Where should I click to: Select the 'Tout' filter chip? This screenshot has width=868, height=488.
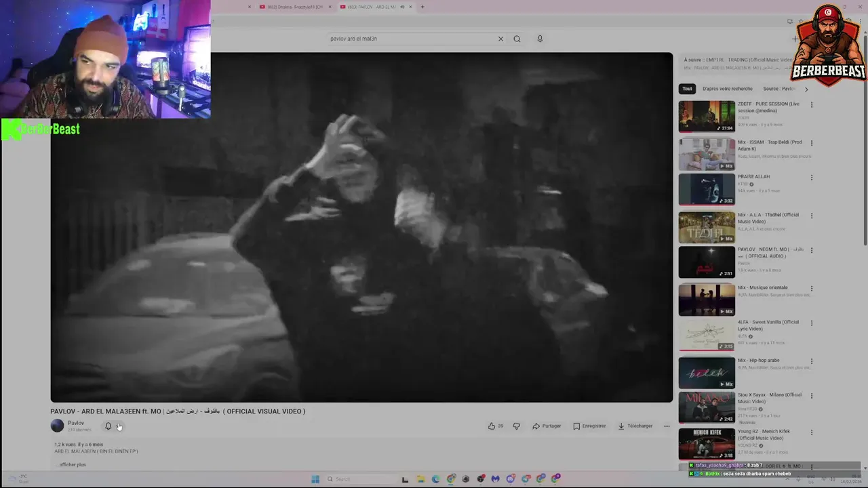click(687, 89)
